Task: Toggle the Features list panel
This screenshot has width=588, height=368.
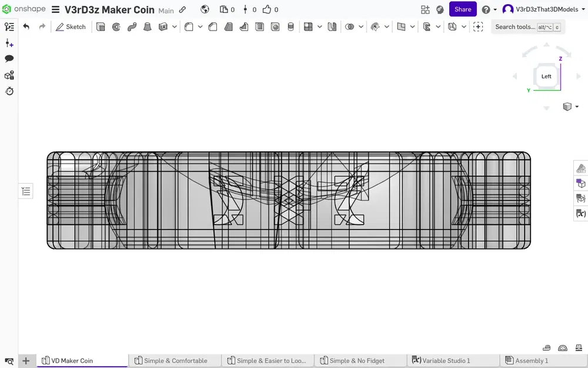Action: [25, 191]
